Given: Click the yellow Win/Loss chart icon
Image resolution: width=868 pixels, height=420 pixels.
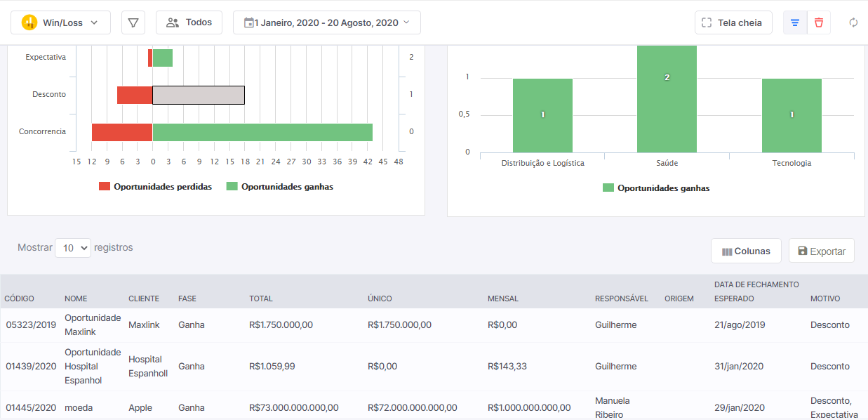Looking at the screenshot, I should (29, 22).
